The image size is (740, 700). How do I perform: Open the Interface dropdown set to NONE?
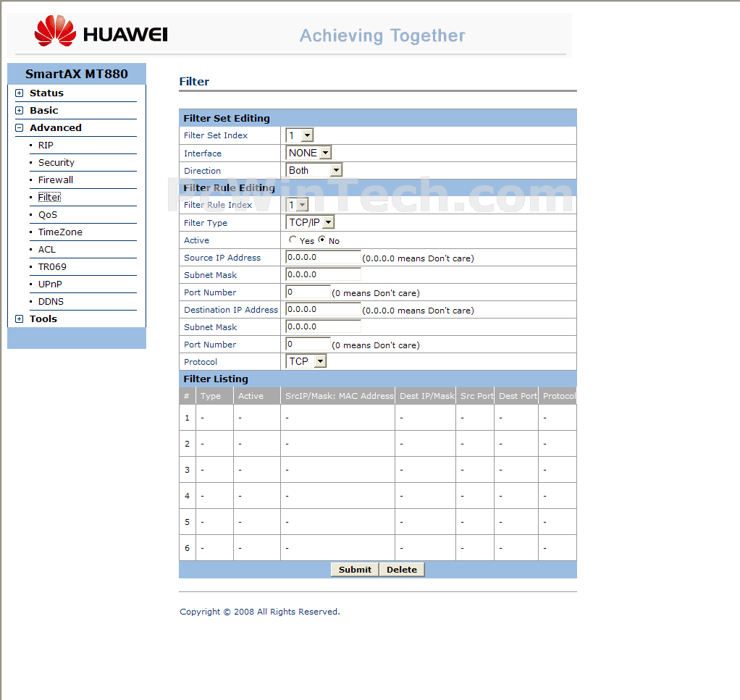(308, 153)
